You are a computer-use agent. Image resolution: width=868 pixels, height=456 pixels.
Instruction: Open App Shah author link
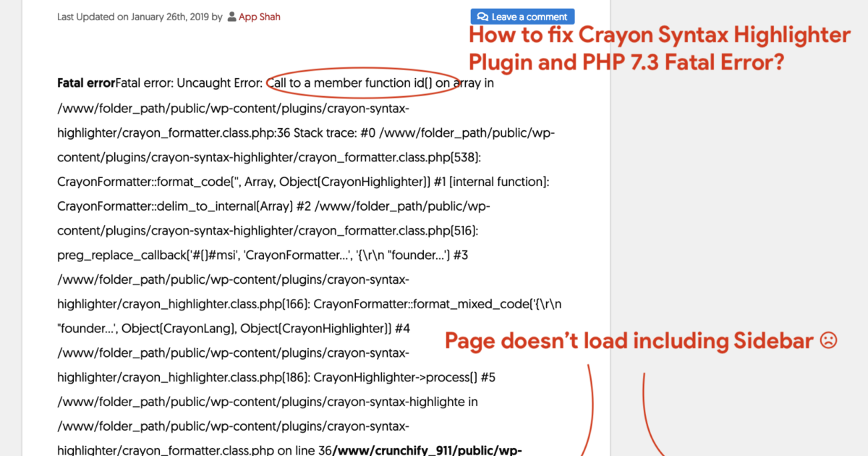tap(260, 17)
